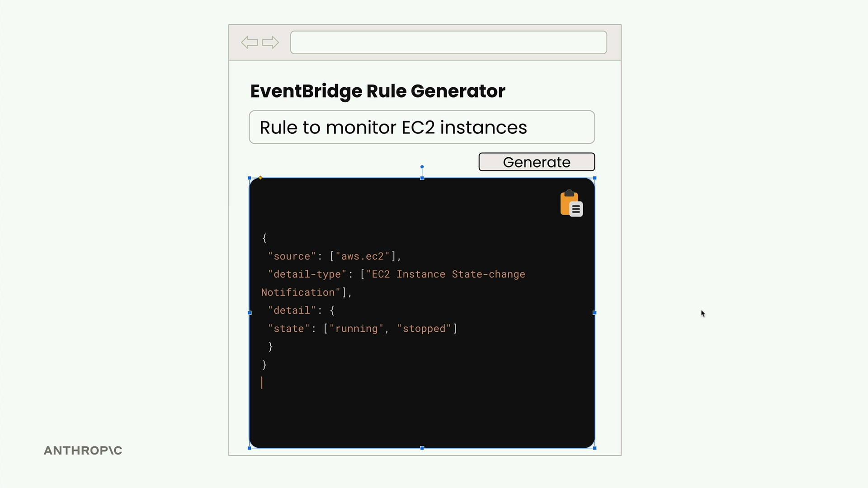Click the "detail-type" line in code
This screenshot has height=488, width=868.
(x=396, y=274)
